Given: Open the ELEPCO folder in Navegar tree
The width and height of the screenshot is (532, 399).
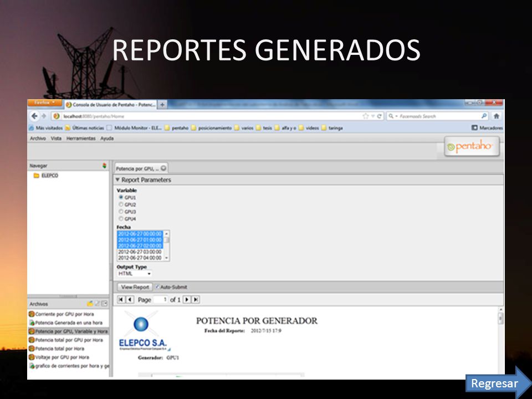Looking at the screenshot, I should coord(46,176).
